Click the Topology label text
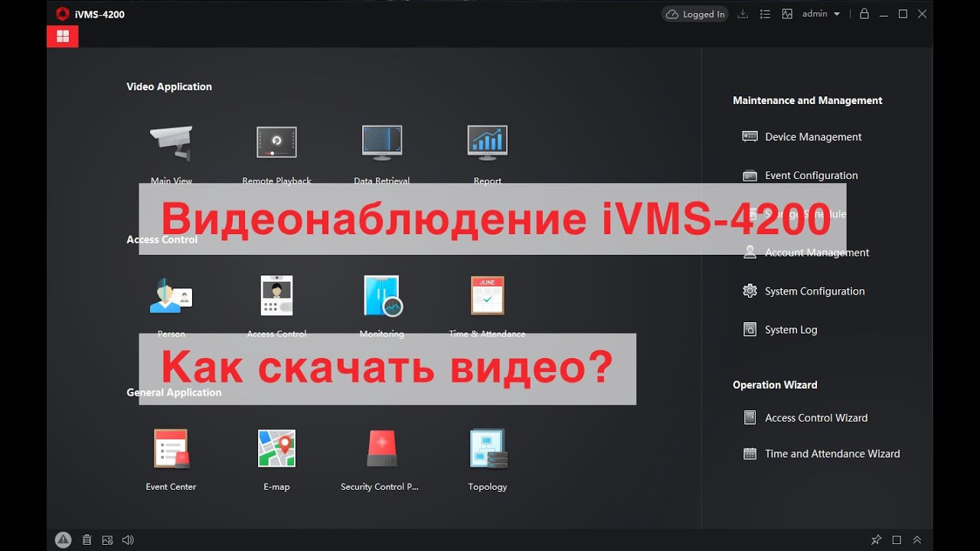This screenshot has height=551, width=980. pyautogui.click(x=488, y=487)
